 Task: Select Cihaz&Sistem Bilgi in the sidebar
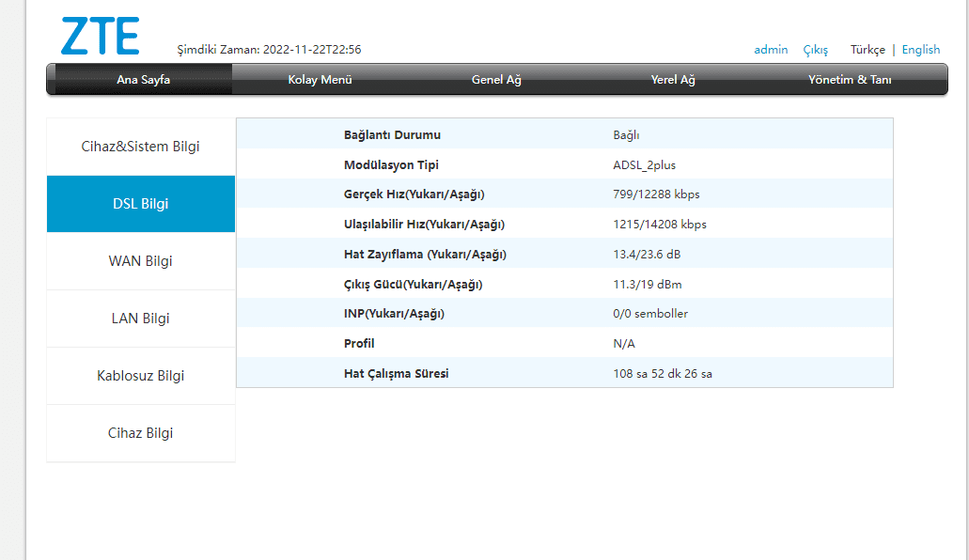coord(141,147)
